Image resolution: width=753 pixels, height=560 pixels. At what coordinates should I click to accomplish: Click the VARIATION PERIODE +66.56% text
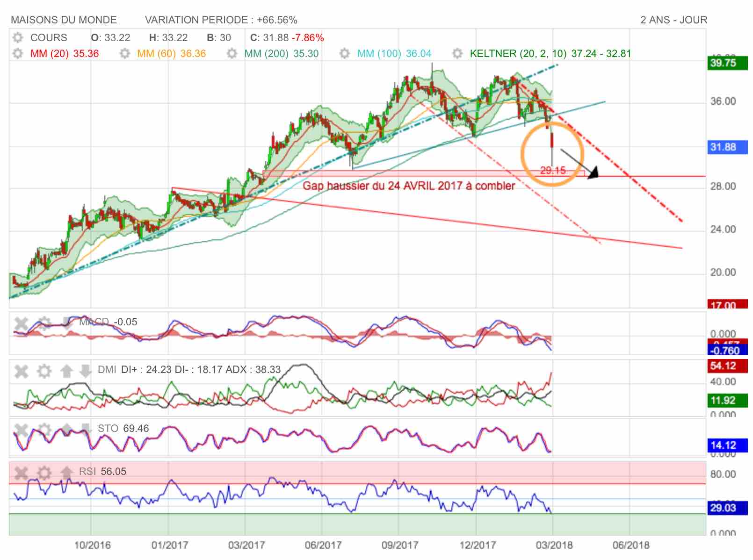(x=221, y=20)
